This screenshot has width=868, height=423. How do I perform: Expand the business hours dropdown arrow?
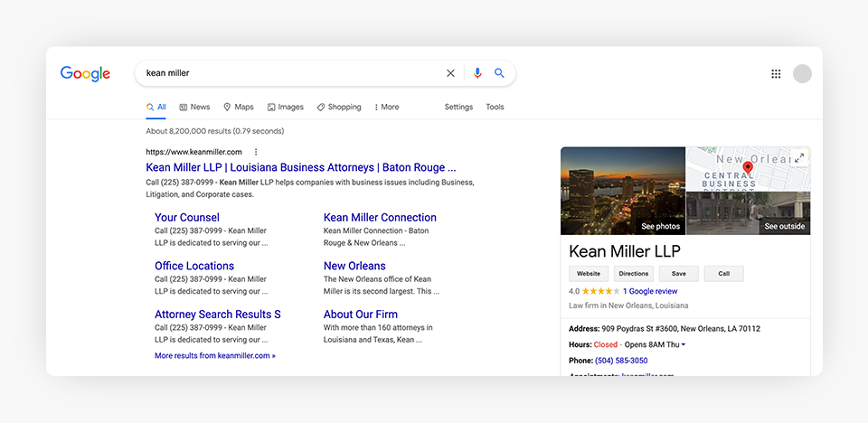pos(684,344)
